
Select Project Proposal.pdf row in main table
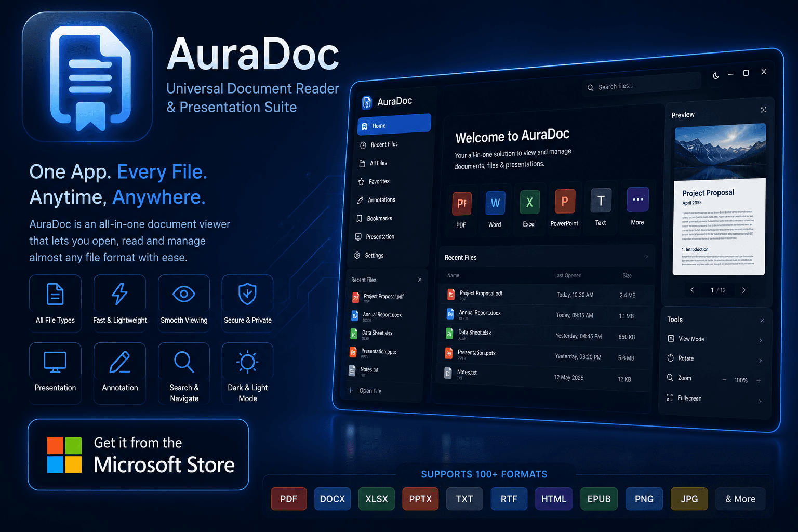[547, 295]
